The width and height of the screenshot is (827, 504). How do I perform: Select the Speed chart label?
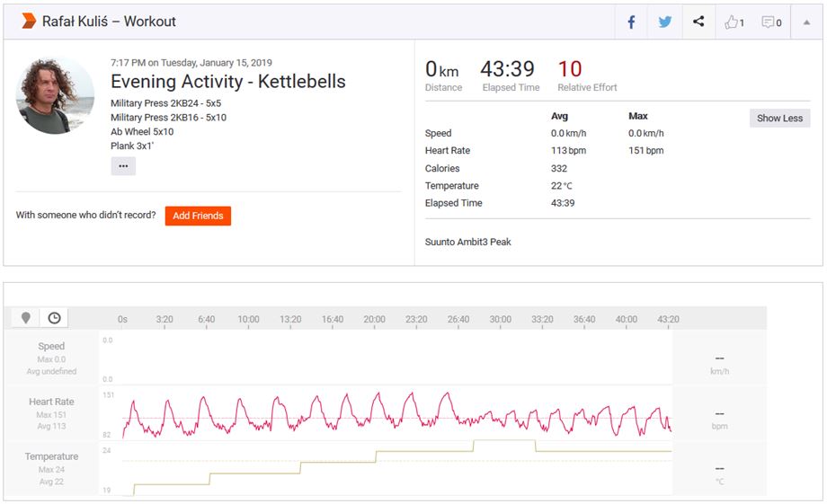tap(51, 347)
